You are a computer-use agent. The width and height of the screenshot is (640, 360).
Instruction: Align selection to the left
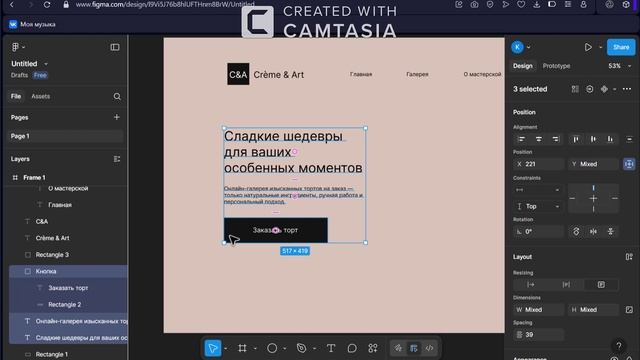point(521,139)
